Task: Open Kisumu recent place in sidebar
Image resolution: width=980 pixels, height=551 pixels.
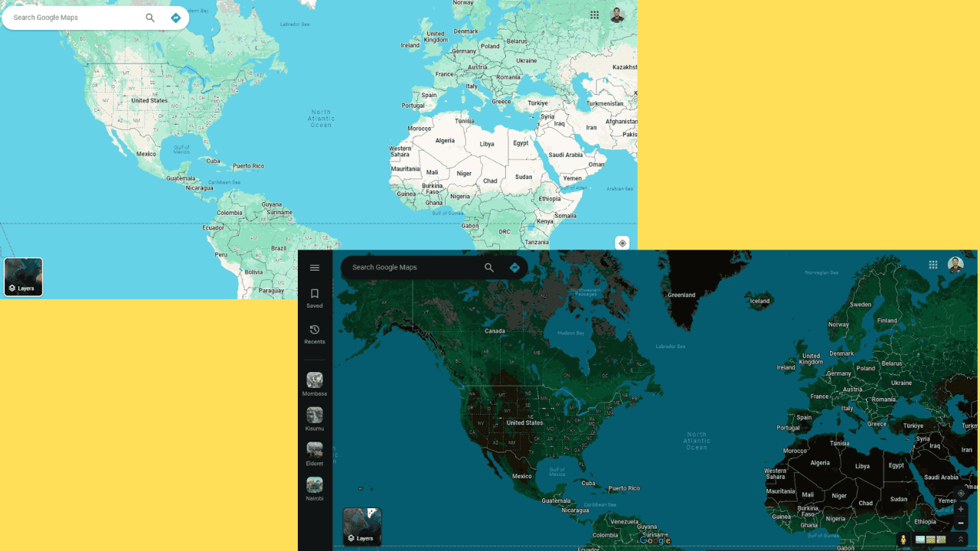Action: click(315, 419)
